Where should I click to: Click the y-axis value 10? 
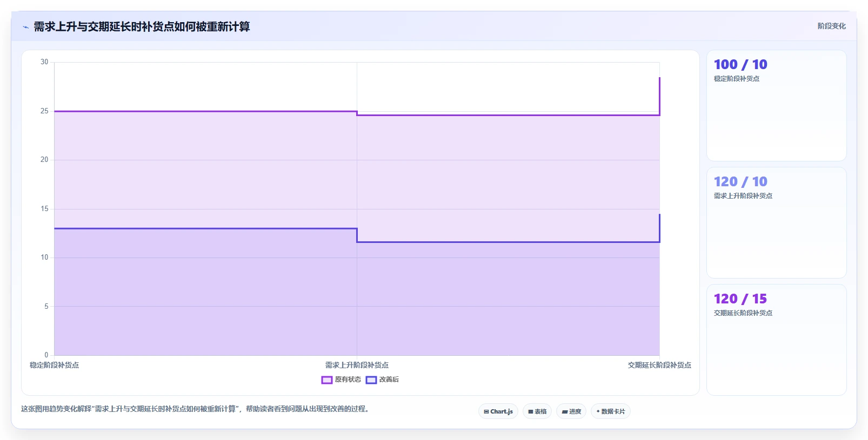[x=44, y=258]
